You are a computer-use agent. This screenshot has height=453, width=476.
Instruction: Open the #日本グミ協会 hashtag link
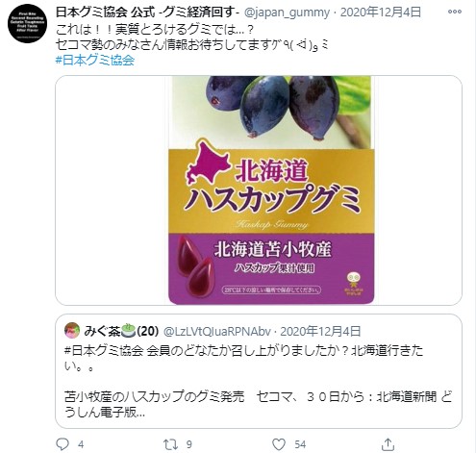(95, 60)
